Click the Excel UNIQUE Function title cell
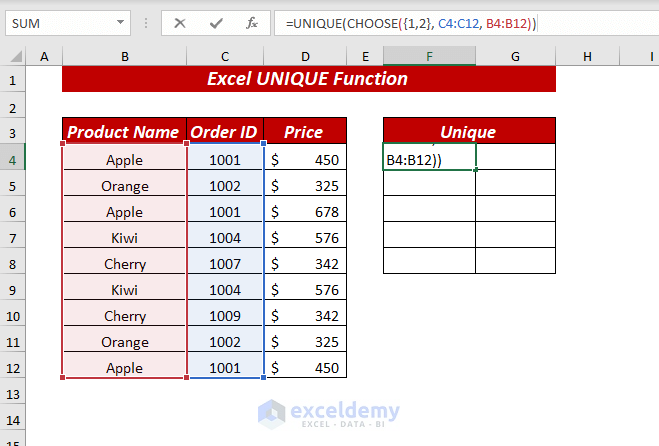This screenshot has width=659, height=446. pyautogui.click(x=309, y=79)
